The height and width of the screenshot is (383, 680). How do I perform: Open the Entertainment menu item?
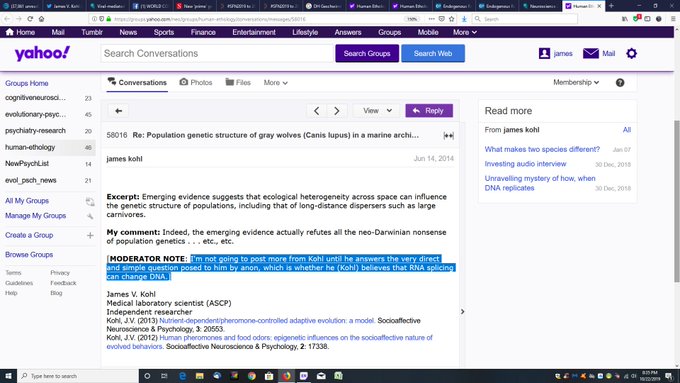coord(254,32)
